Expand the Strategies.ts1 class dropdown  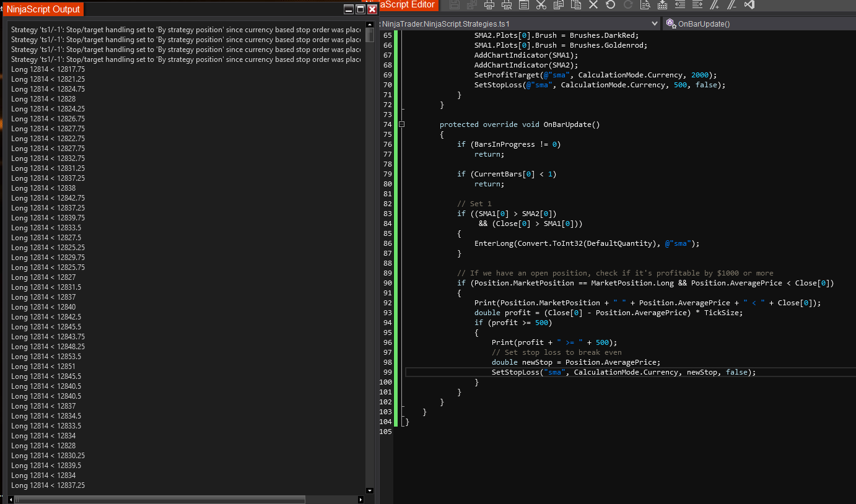click(655, 24)
